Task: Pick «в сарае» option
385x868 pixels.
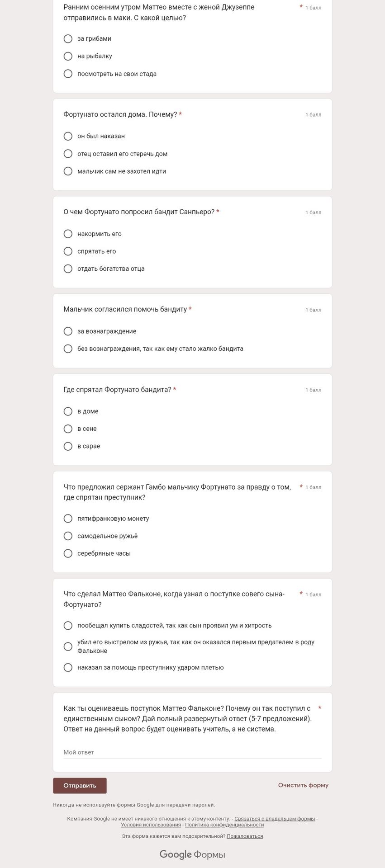Action: [68, 446]
